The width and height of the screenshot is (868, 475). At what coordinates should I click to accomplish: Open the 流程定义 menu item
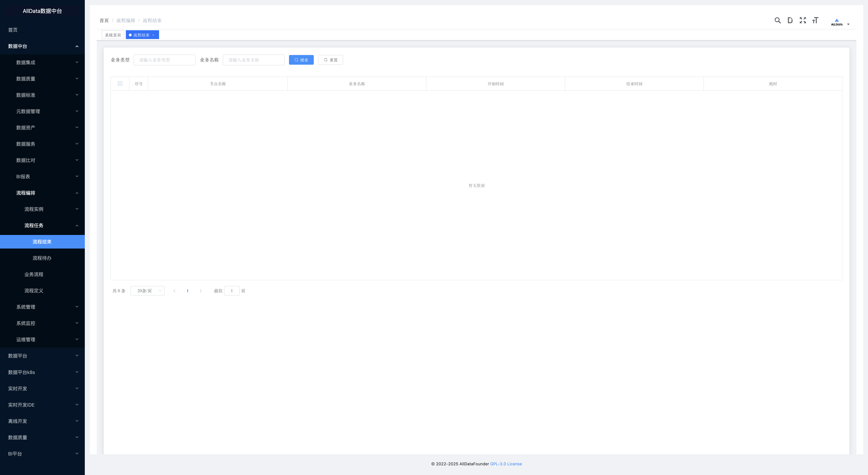pyautogui.click(x=42, y=290)
